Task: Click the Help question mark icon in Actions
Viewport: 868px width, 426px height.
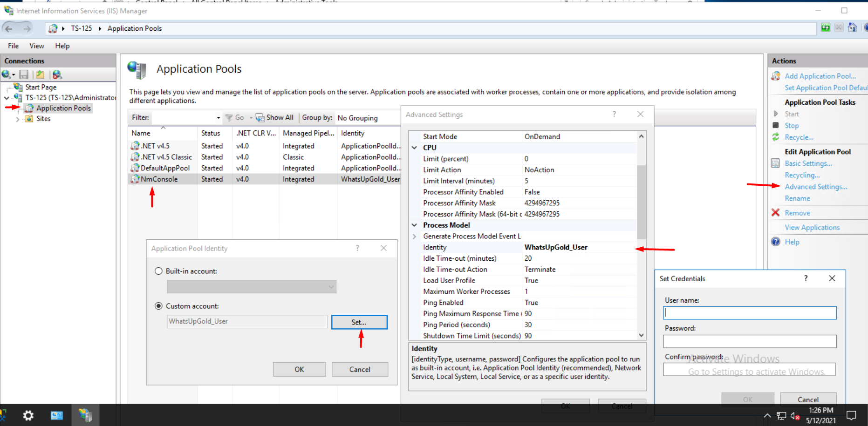Action: 776,242
